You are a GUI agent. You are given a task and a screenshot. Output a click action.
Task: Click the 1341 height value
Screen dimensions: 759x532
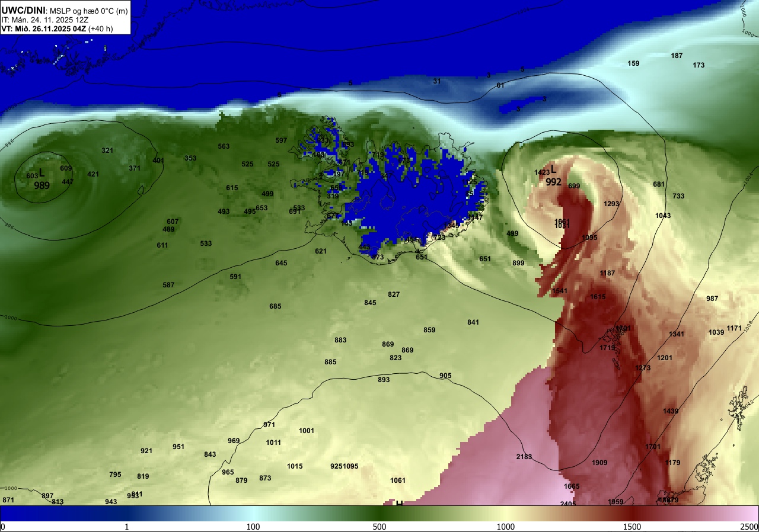677,334
